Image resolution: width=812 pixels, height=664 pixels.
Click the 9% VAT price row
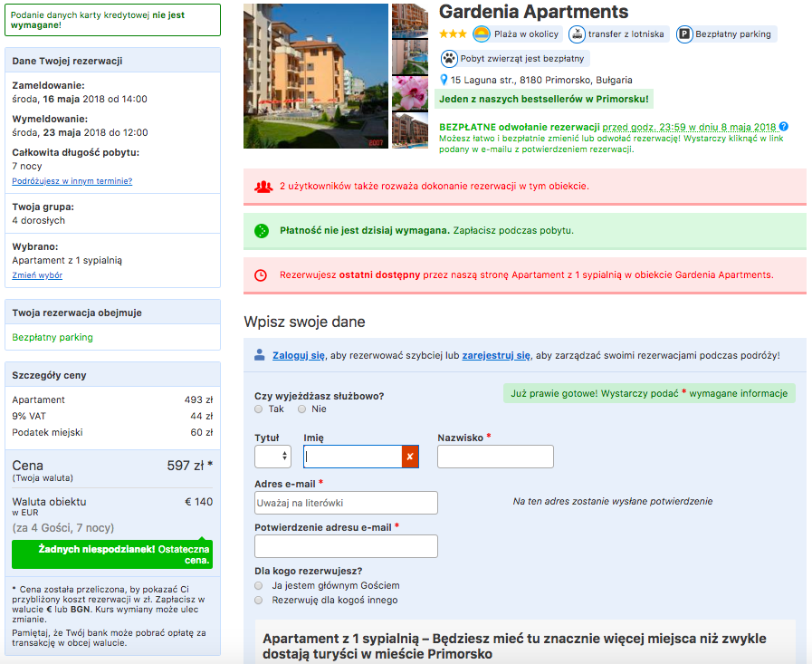(x=112, y=416)
